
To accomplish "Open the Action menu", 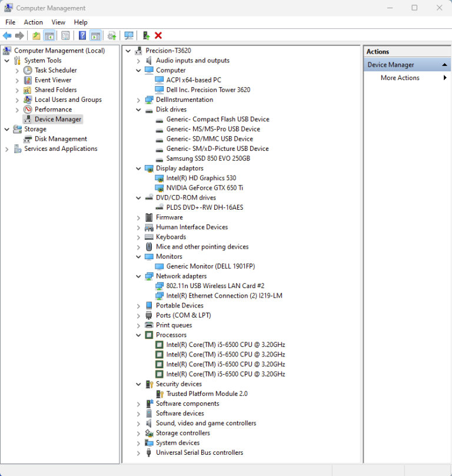I will point(33,22).
